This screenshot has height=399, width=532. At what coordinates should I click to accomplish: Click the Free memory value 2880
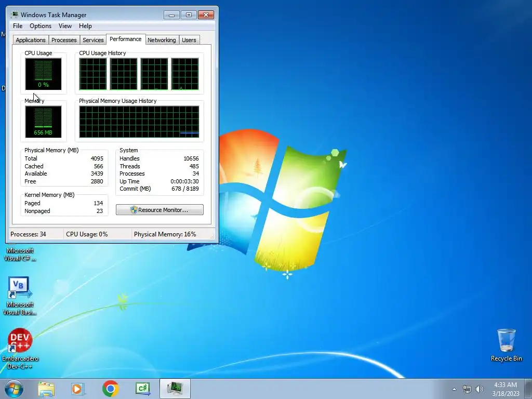97,181
